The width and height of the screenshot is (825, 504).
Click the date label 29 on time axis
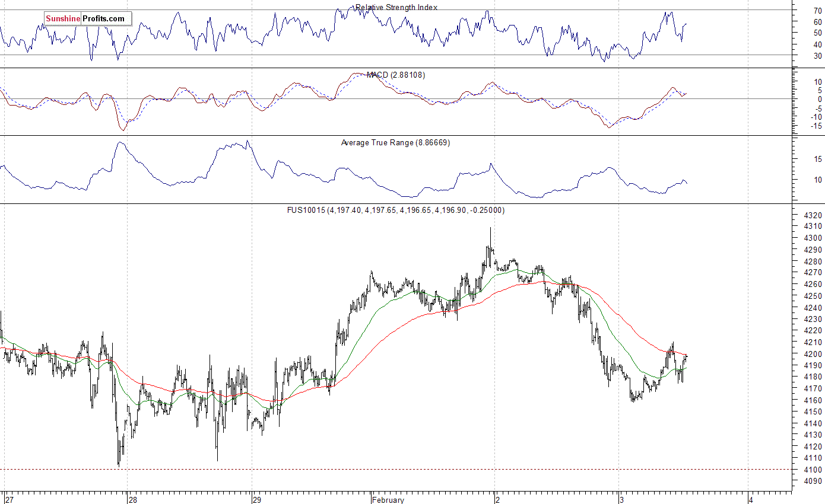pyautogui.click(x=258, y=500)
